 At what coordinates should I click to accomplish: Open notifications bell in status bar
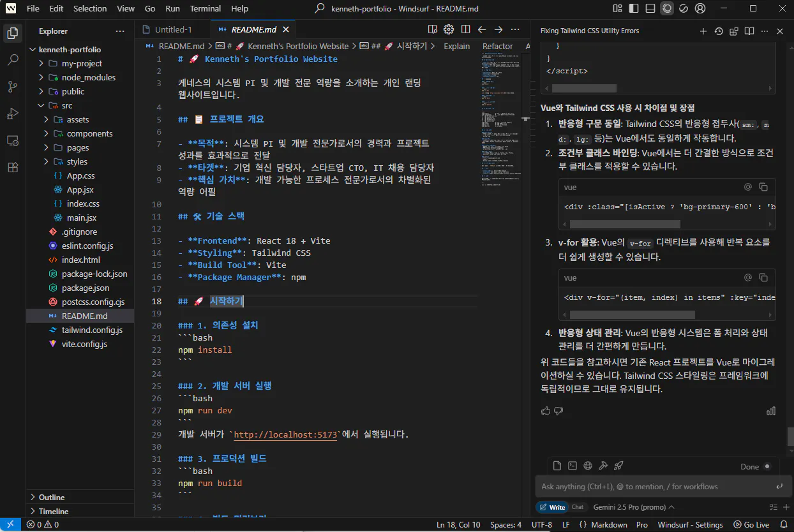[x=784, y=524]
